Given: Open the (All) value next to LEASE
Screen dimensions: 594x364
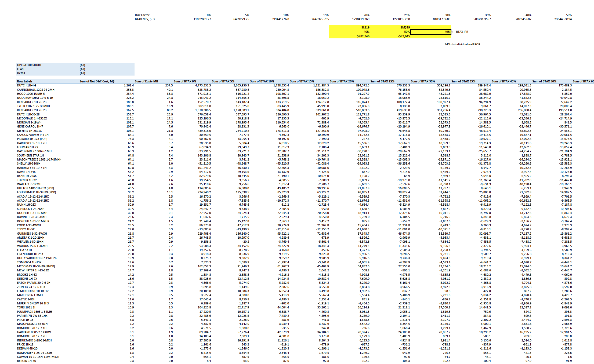Looking at the screenshot, I should click(x=82, y=69).
